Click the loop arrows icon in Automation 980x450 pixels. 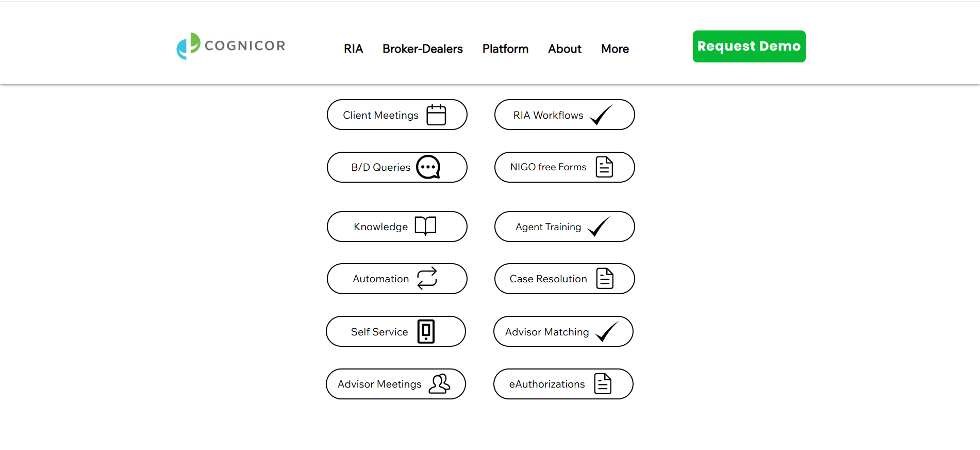427,278
